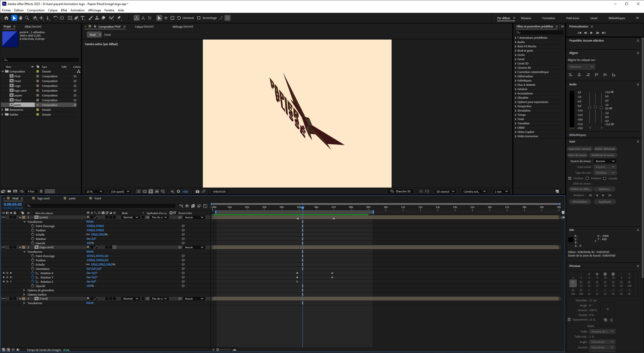Select the Puppet Pin tool
The height and width of the screenshot is (353, 644).
coord(119,18)
